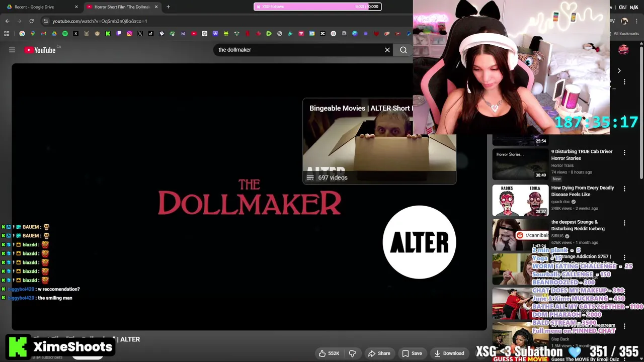Open the Chrome profile icon

624,21
